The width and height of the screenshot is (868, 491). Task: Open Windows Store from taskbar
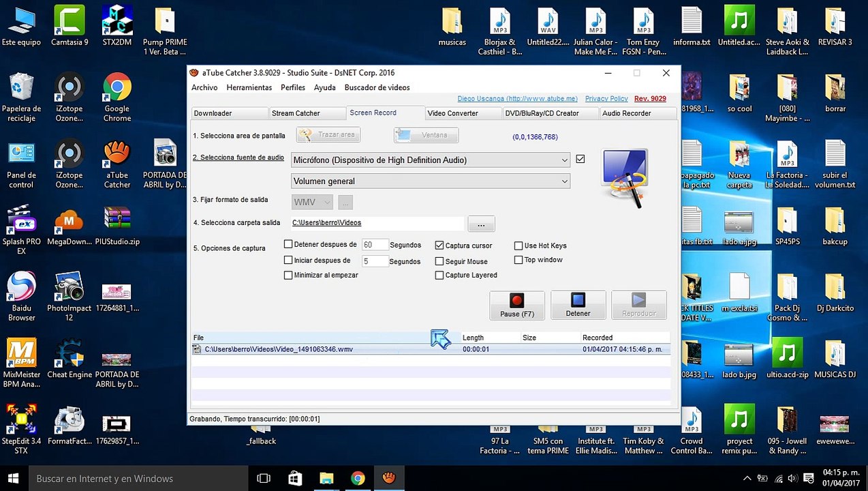click(x=295, y=478)
